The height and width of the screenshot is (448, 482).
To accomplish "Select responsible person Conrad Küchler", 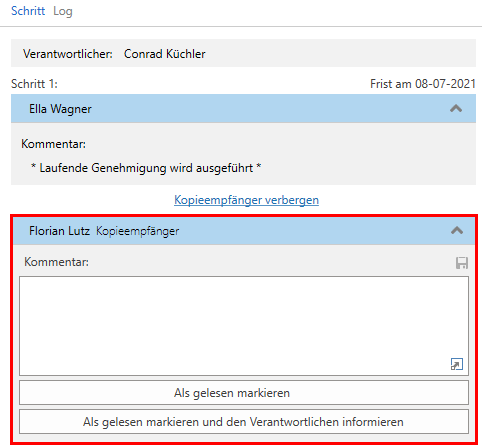I will tap(165, 54).
